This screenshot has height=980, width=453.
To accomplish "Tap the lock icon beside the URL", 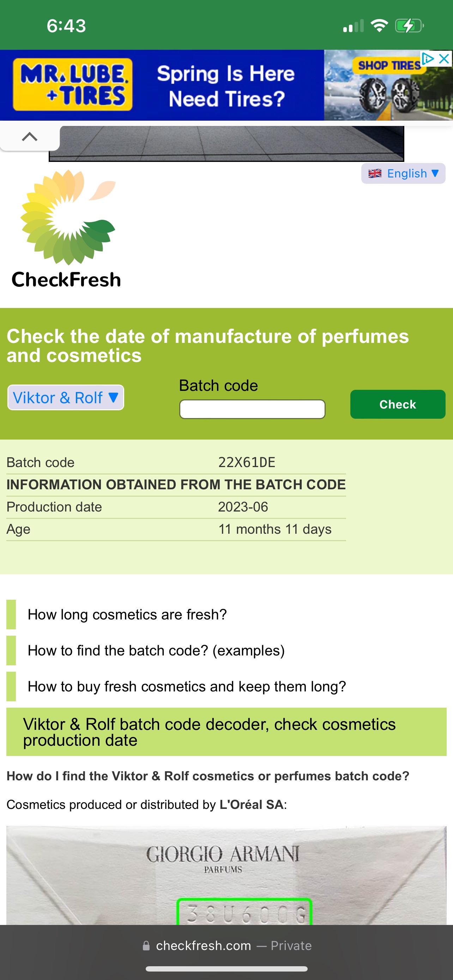I will coord(146,946).
